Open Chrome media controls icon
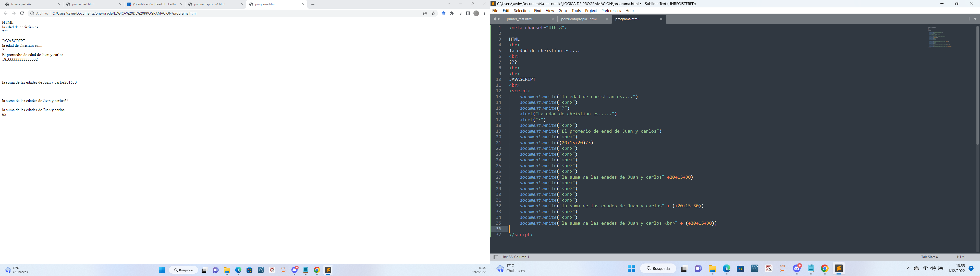Screen dimensions: 980x276 460,13
